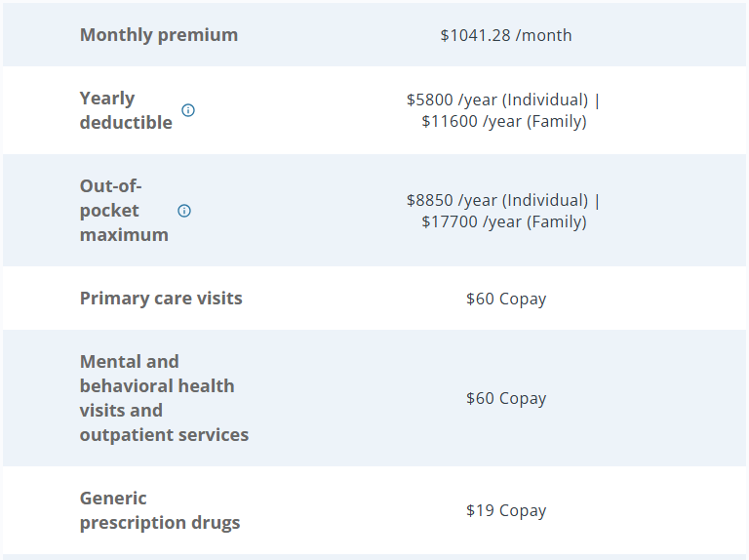The width and height of the screenshot is (749, 560).
Task: Click the 'Out-of-' text line
Action: click(x=111, y=186)
